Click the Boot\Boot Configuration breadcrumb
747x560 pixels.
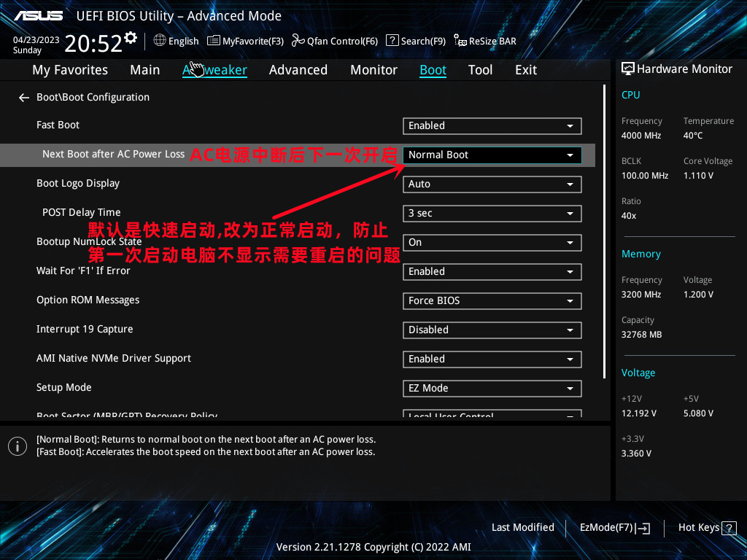pyautogui.click(x=93, y=97)
